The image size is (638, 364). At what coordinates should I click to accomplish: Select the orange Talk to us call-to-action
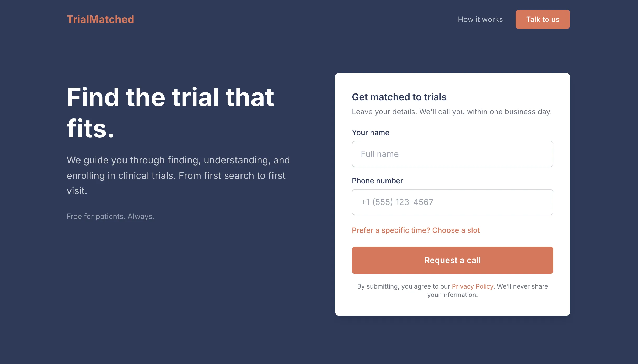click(542, 19)
